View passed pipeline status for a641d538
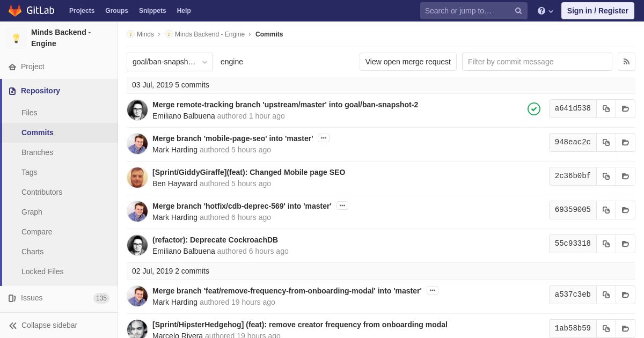This screenshot has width=644, height=338. (x=534, y=109)
